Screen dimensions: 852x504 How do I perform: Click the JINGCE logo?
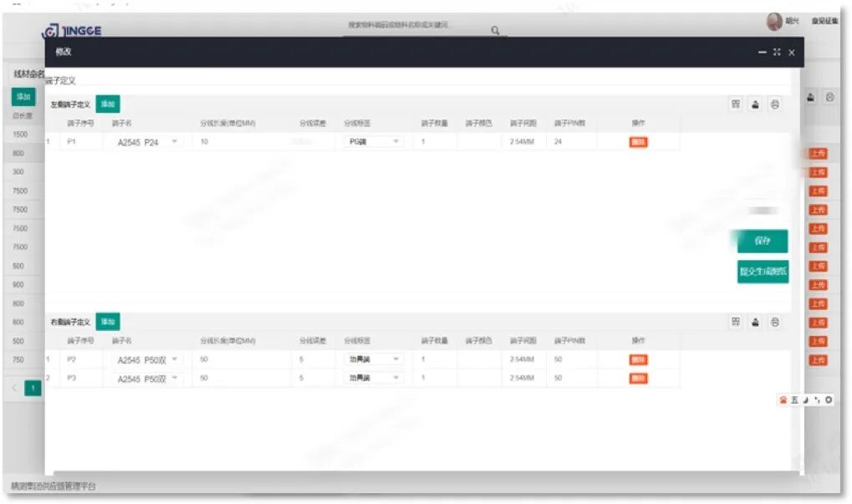click(72, 30)
